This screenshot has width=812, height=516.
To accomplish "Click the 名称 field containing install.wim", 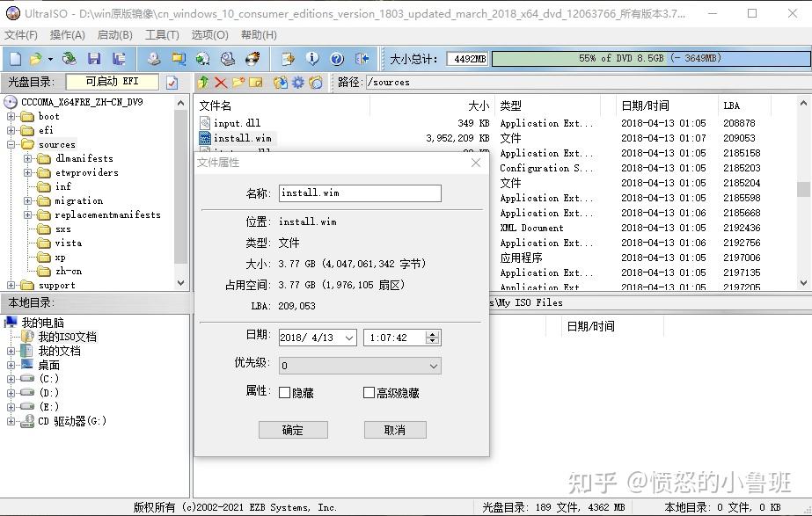I will 360,193.
